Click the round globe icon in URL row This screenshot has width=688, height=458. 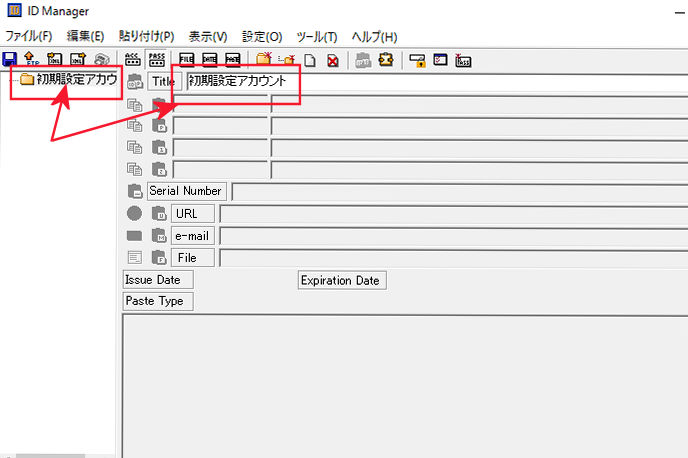tap(134, 213)
